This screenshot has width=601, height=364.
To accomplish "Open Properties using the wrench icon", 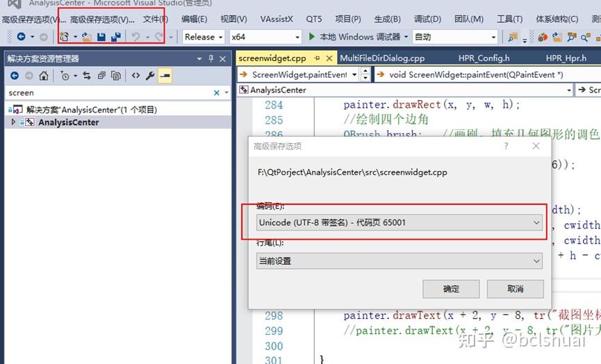I will tap(150, 76).
